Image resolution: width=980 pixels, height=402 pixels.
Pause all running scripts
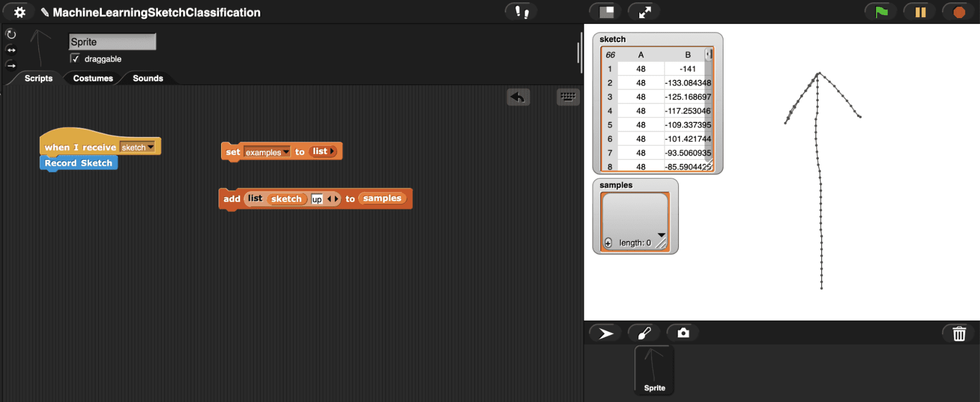(920, 12)
